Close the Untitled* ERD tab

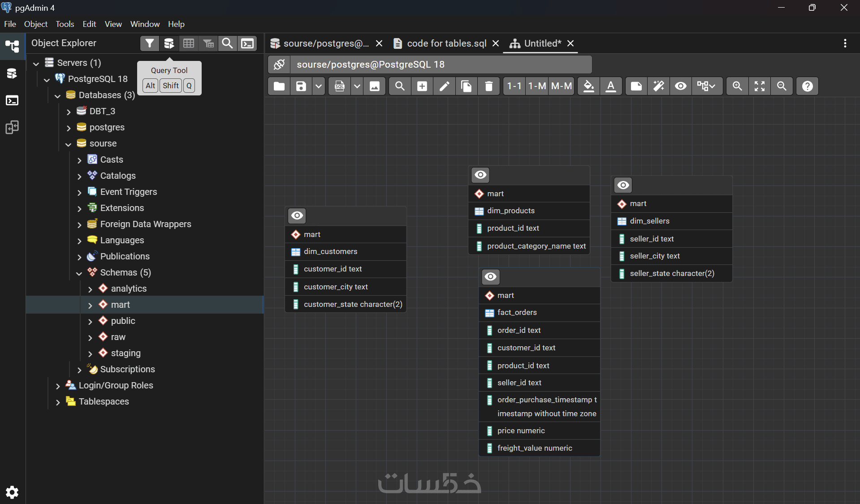pyautogui.click(x=570, y=43)
